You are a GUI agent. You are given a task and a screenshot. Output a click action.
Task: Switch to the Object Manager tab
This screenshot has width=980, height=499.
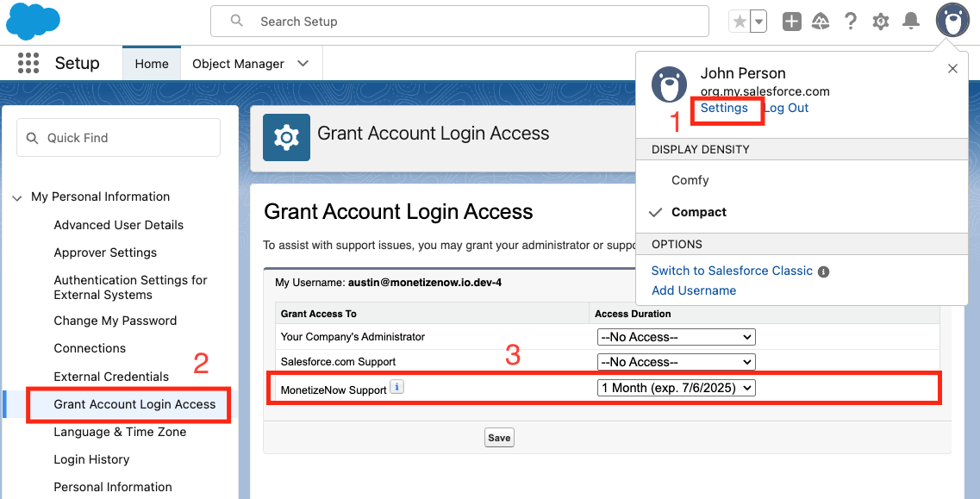(x=238, y=64)
